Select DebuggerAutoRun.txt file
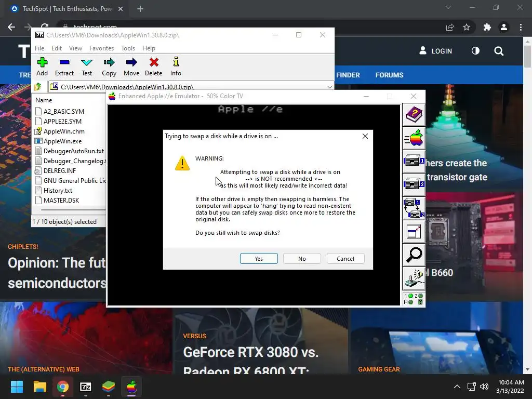This screenshot has height=399, width=532. pos(74,151)
